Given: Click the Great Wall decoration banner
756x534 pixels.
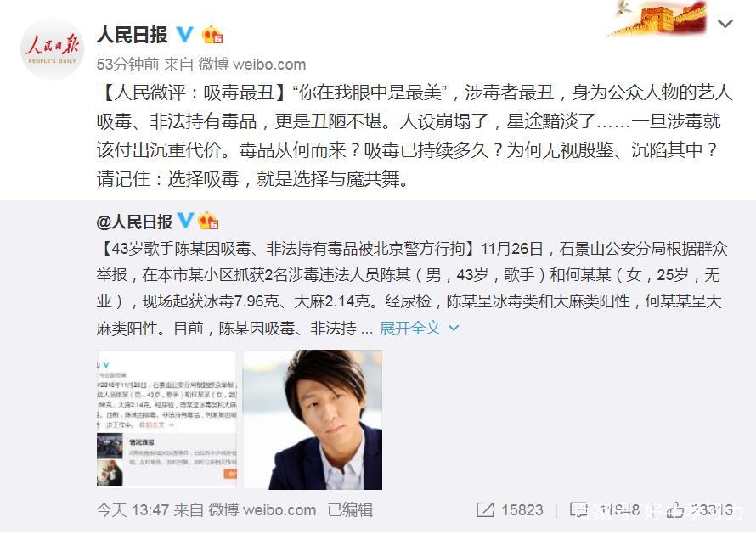Looking at the screenshot, I should (x=657, y=19).
